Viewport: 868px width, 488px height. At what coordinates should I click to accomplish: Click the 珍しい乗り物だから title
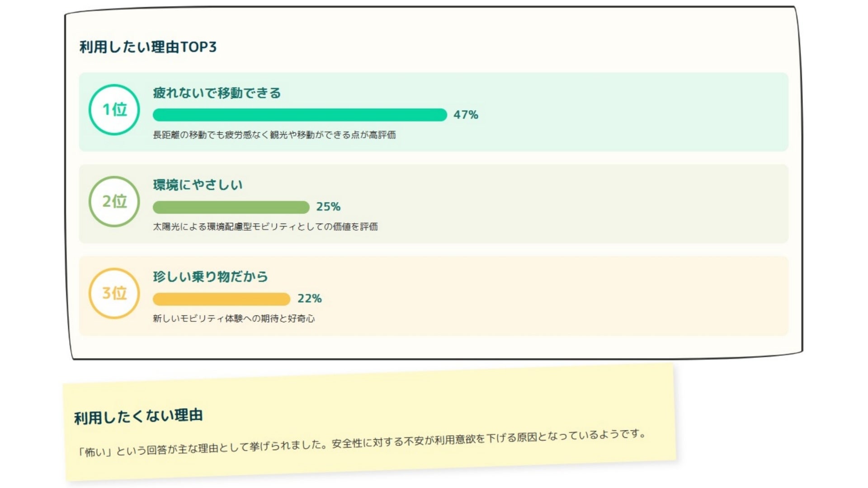tap(210, 277)
